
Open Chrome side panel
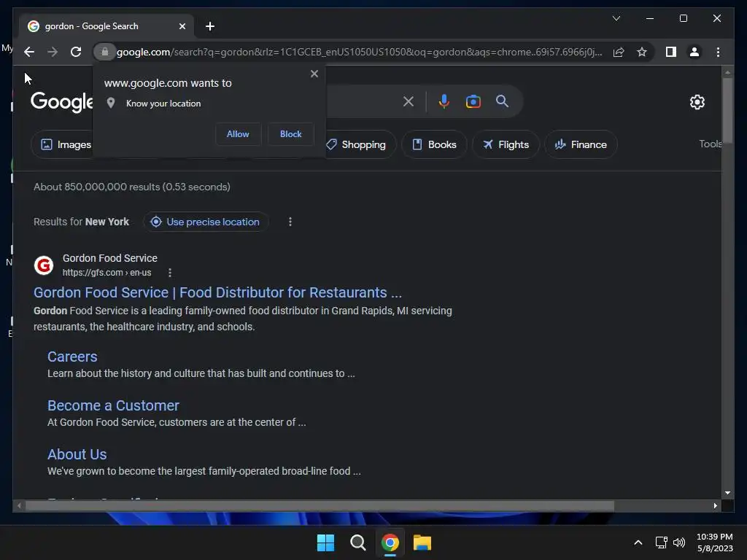671,52
